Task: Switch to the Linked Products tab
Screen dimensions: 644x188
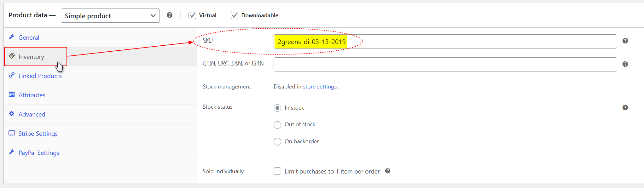Action: click(x=40, y=76)
